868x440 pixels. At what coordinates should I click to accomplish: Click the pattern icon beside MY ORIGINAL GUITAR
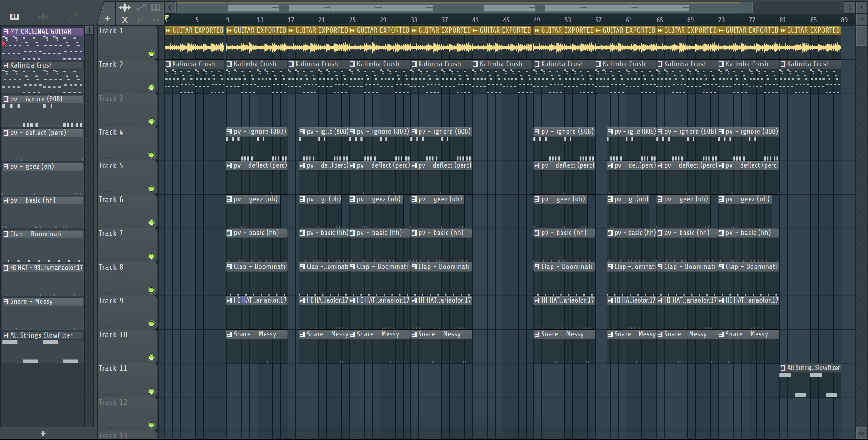point(6,31)
